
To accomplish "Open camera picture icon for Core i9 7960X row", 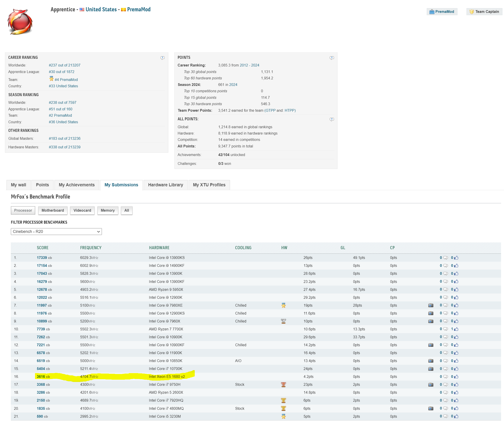I will click(x=431, y=321).
